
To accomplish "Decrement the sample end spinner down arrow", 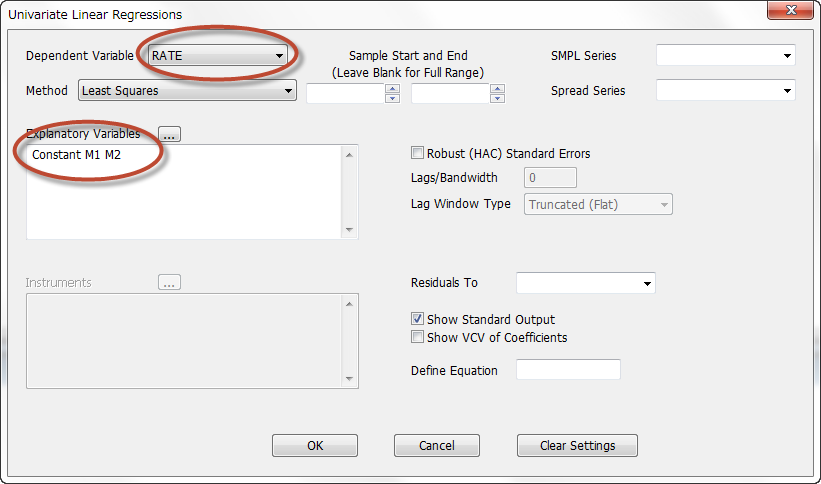I will click(497, 98).
